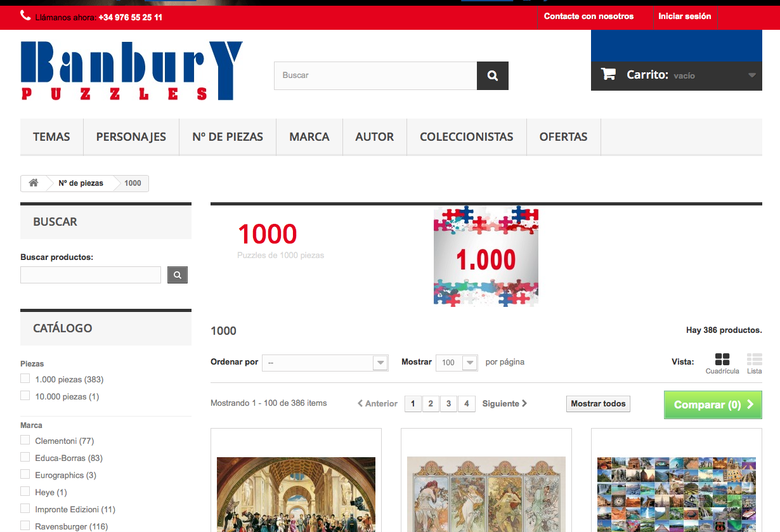Image resolution: width=780 pixels, height=532 pixels.
Task: Click the Hay 386 productos text
Action: pos(724,330)
